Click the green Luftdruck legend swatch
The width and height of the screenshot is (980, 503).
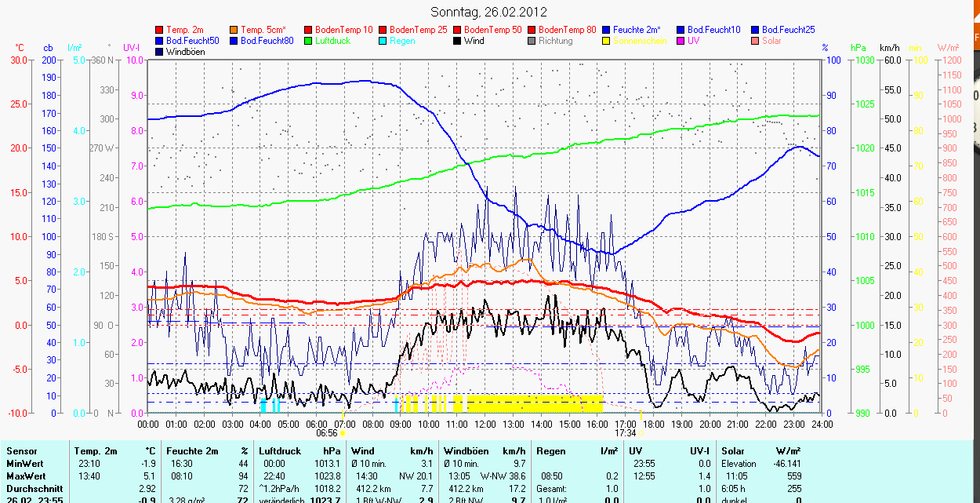click(309, 41)
